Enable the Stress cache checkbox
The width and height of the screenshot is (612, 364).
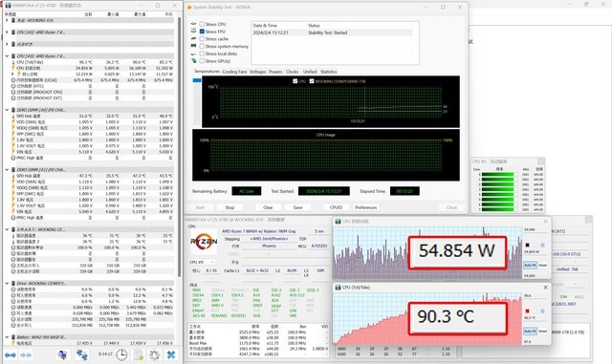coord(202,38)
